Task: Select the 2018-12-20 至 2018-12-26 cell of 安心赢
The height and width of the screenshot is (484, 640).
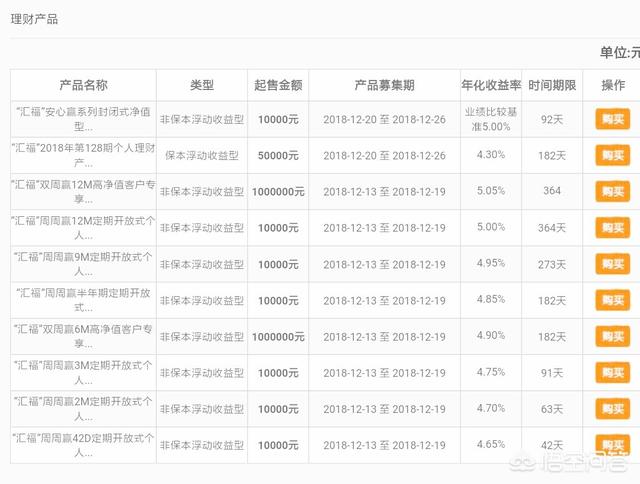Action: coord(384,120)
